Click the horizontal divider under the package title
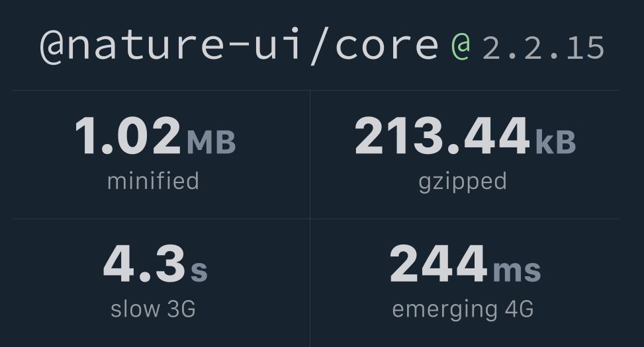The height and width of the screenshot is (347, 644). point(316,91)
